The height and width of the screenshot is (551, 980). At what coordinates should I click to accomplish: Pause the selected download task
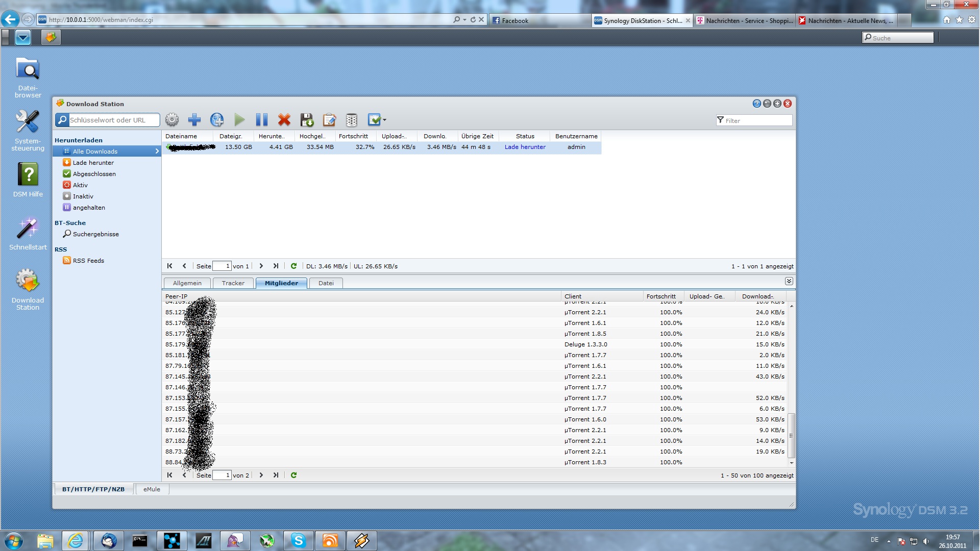tap(262, 120)
